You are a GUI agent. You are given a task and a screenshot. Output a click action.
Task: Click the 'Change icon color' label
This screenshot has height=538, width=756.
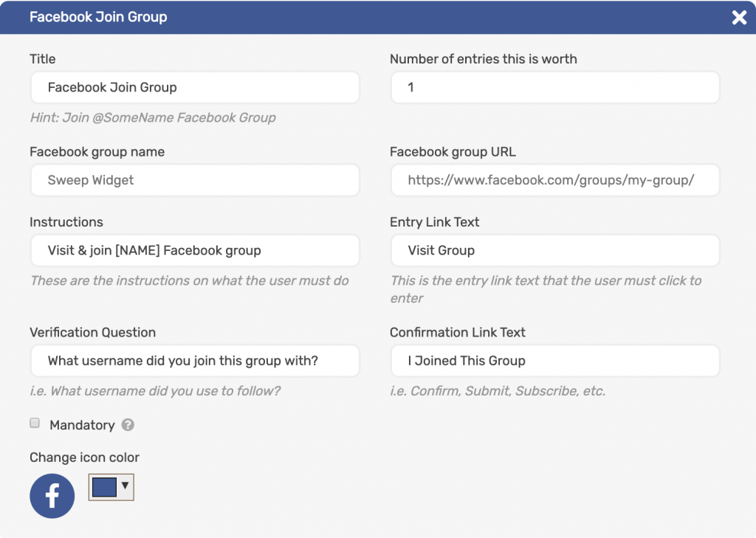[x=84, y=458]
